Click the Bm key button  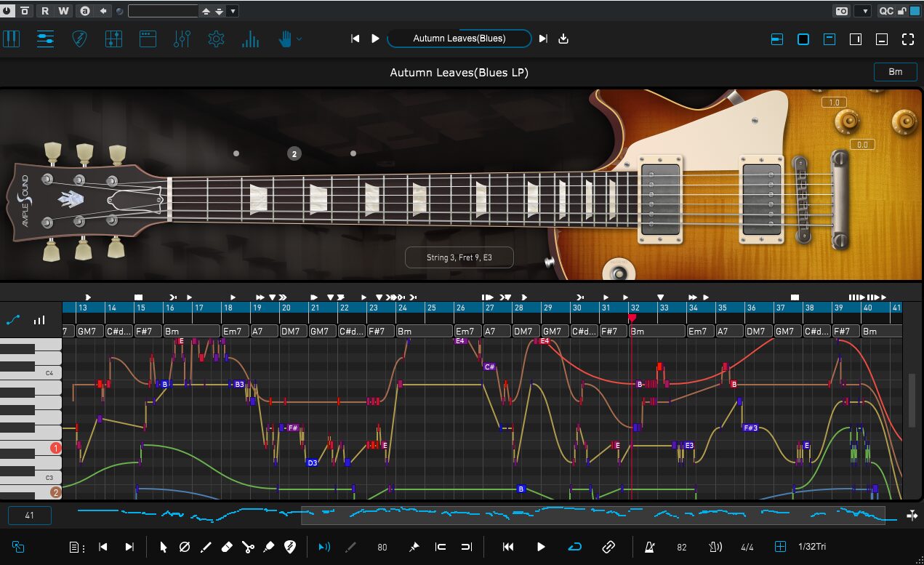point(895,71)
